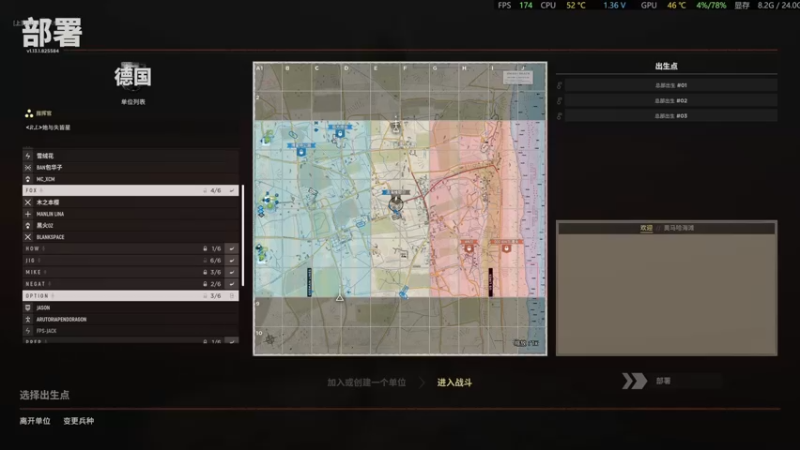This screenshot has width=800, height=450.
Task: Click the compass rose on the map
Action: click(270, 339)
